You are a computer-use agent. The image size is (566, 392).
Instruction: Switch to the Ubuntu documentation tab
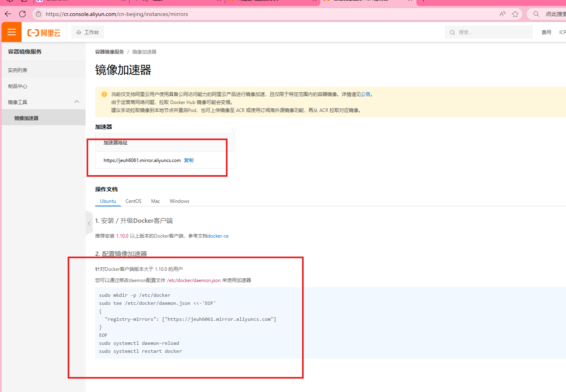pyautogui.click(x=108, y=201)
